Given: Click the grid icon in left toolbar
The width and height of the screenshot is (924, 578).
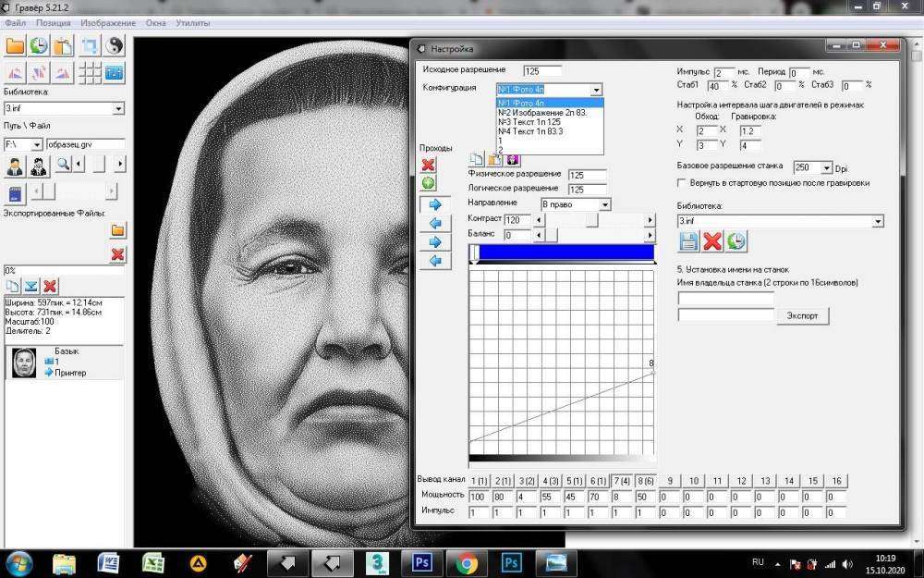Looking at the screenshot, I should tap(90, 73).
